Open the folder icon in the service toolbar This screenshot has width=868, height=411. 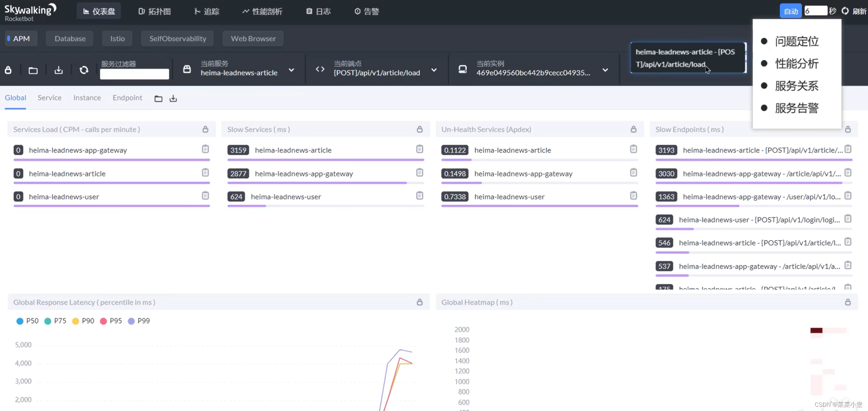point(33,70)
